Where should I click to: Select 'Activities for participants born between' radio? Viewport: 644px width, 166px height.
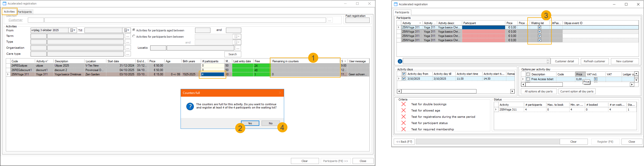[134, 36]
